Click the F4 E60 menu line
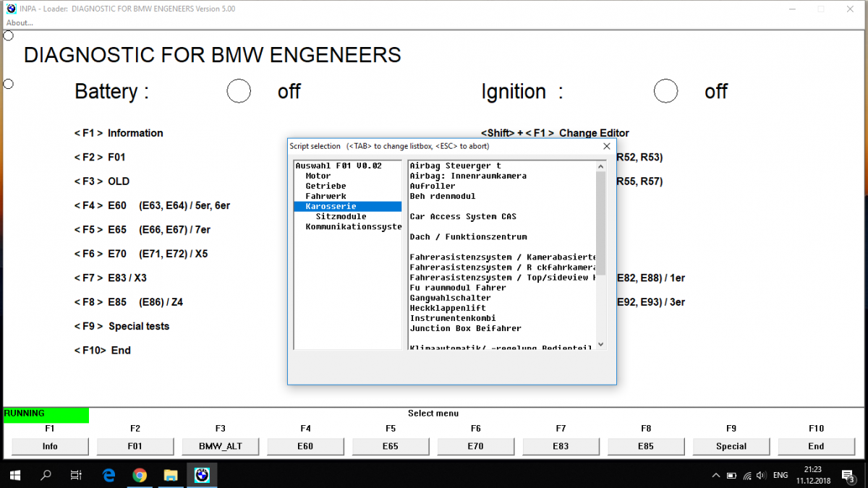Screen dimensions: 868x488 coord(152,205)
